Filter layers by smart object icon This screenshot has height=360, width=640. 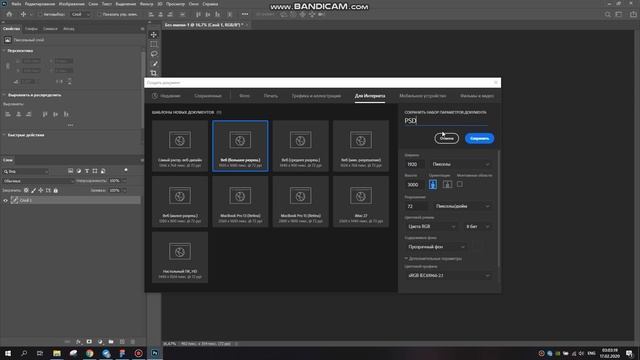pos(103,171)
